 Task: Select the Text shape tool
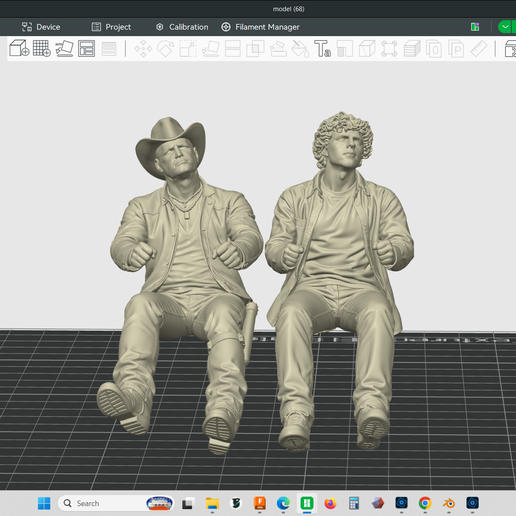pos(322,49)
